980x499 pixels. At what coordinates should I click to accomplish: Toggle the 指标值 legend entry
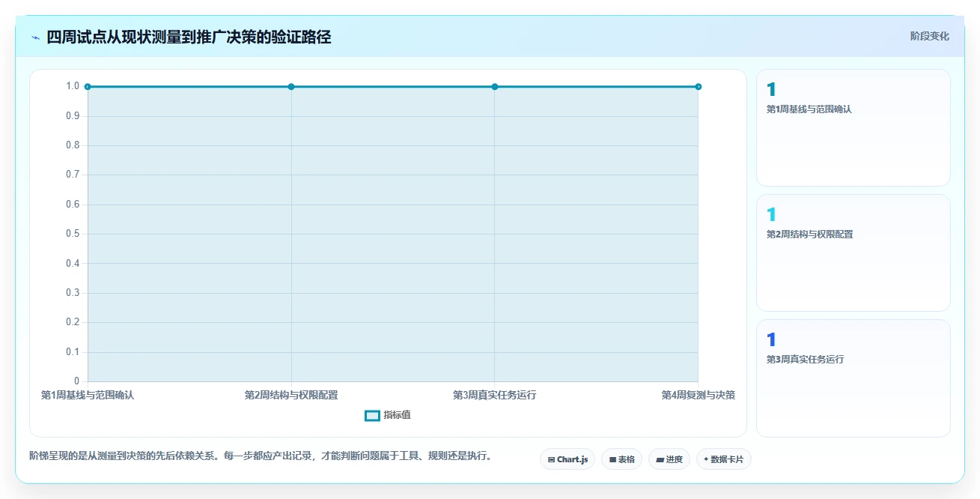(x=388, y=415)
